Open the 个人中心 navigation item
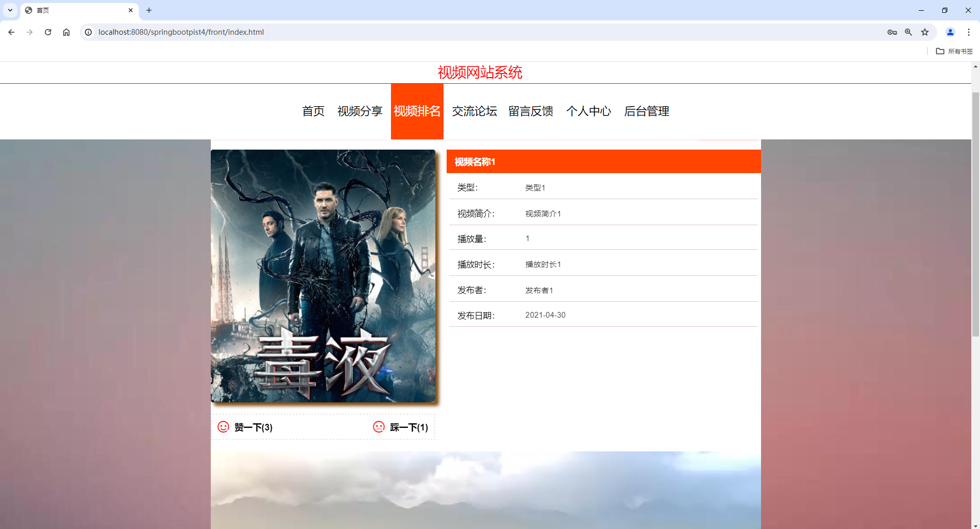The width and height of the screenshot is (980, 529). tap(589, 111)
